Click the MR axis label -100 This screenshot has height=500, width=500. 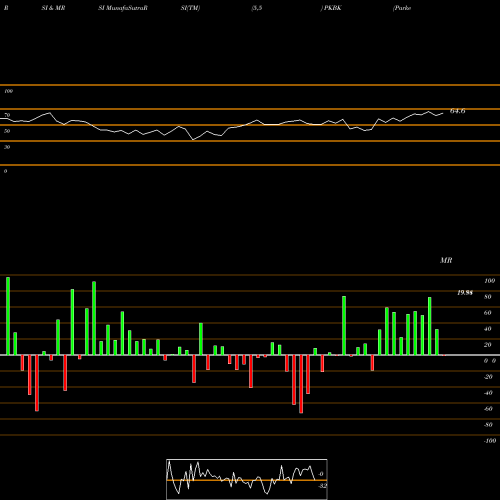pyautogui.click(x=489, y=441)
